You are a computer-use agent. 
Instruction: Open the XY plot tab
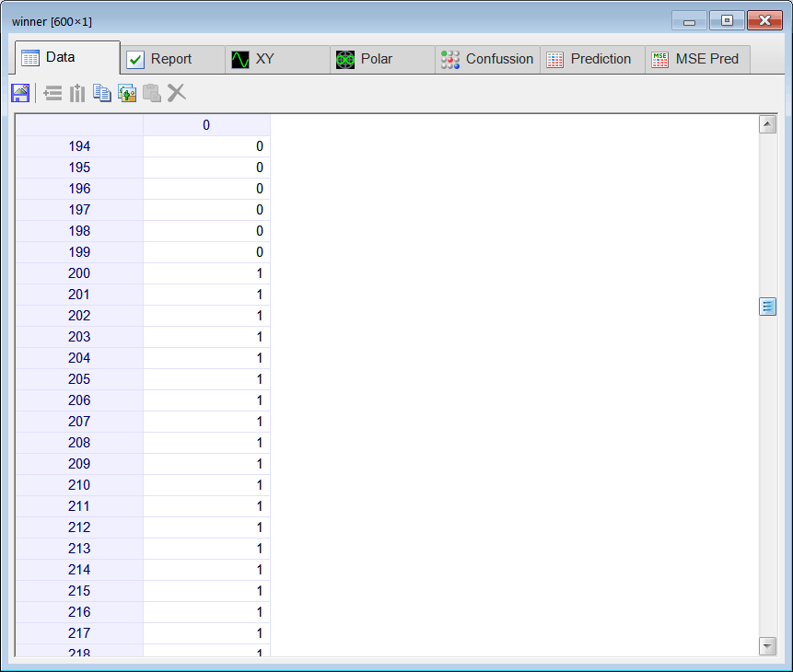[277, 59]
